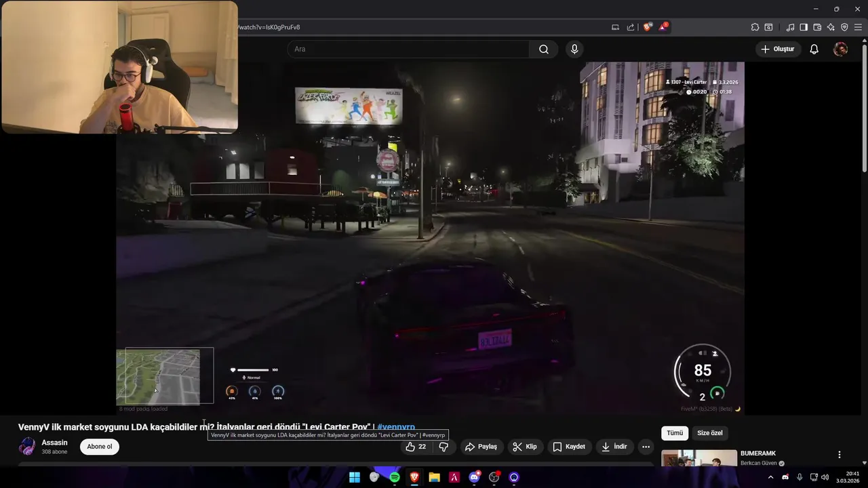Image resolution: width=868 pixels, height=488 pixels.
Task: Dislike the video with thumbs down
Action: [x=443, y=447]
